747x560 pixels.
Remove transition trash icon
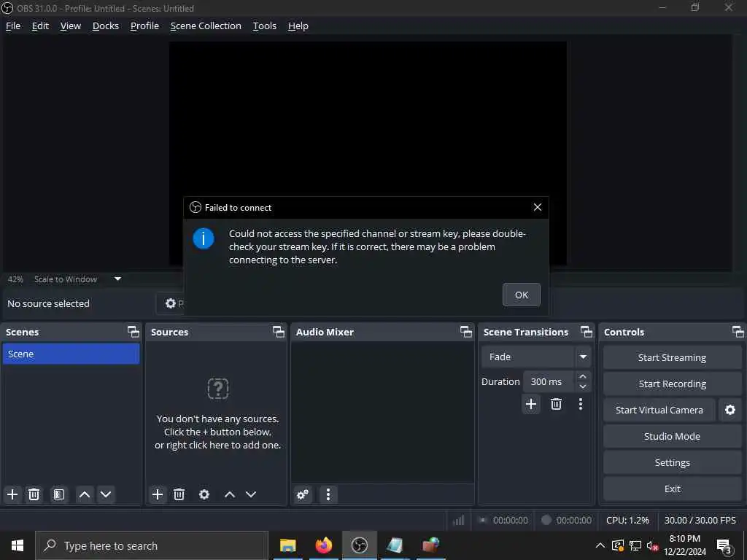pos(556,404)
